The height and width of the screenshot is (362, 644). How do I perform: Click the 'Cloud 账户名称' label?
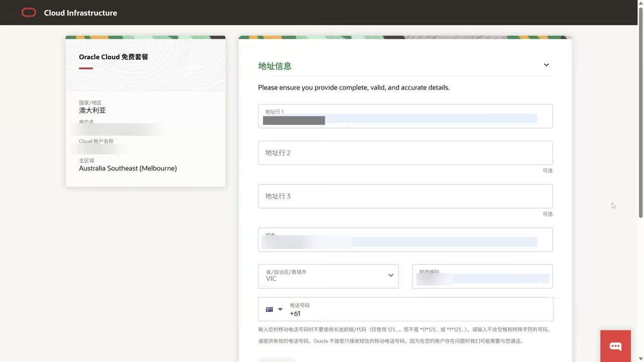click(x=96, y=141)
